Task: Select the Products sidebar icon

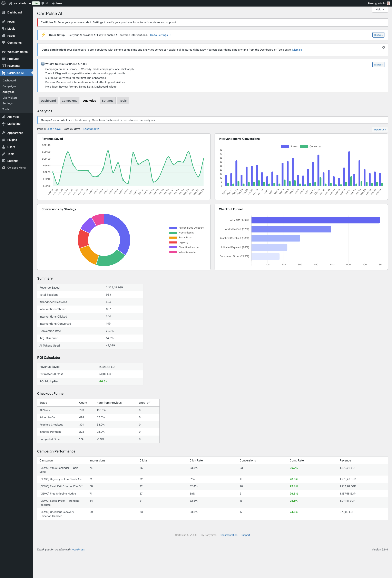Action: pos(4,59)
